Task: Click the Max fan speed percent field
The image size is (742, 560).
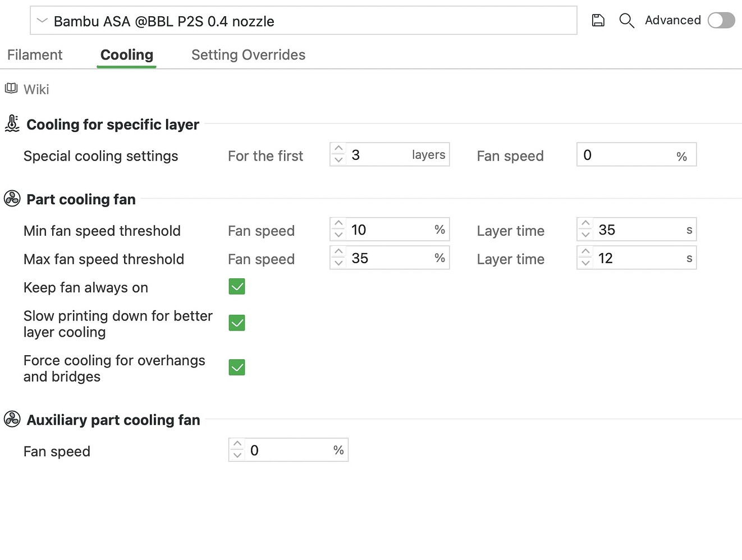Action: pyautogui.click(x=390, y=258)
